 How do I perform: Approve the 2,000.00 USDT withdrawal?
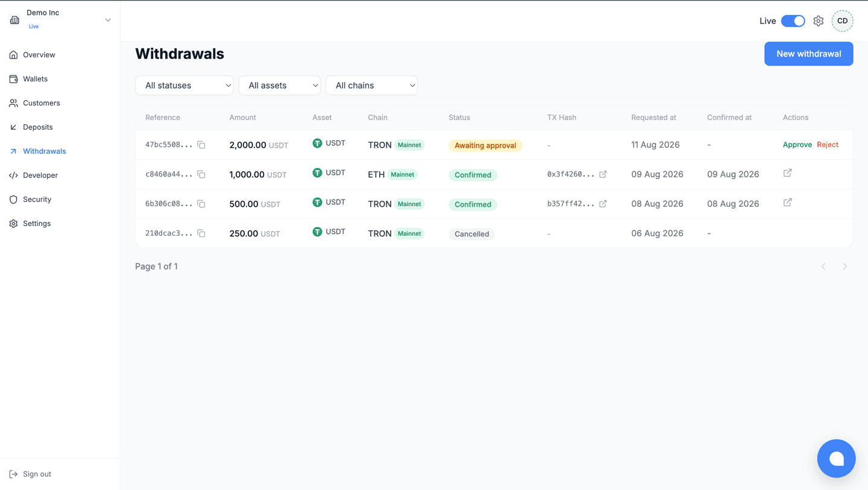797,145
